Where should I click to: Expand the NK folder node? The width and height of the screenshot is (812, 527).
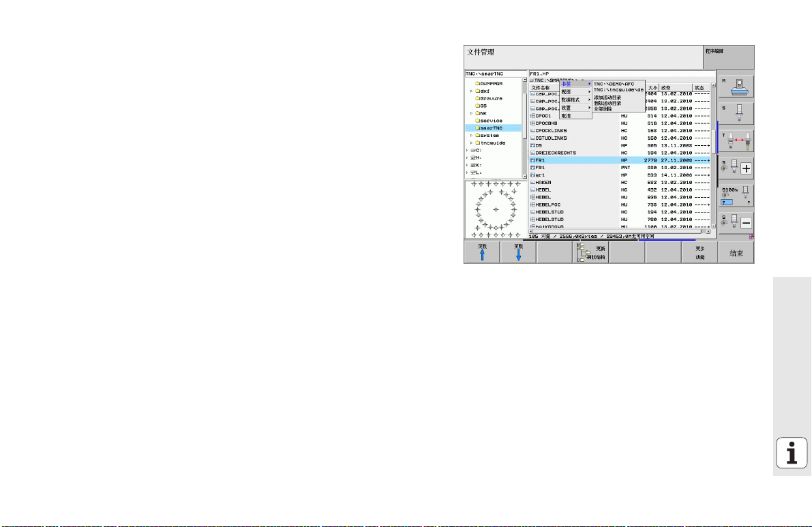471,113
